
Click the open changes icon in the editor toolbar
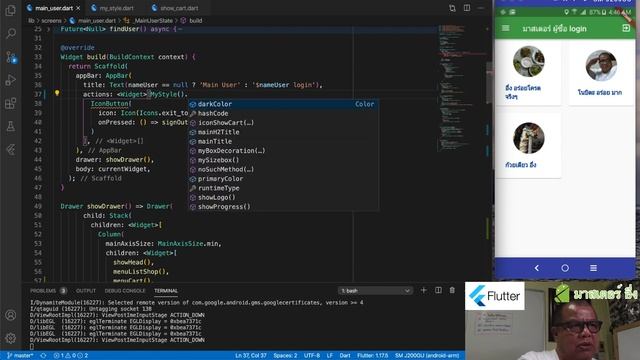point(452,8)
